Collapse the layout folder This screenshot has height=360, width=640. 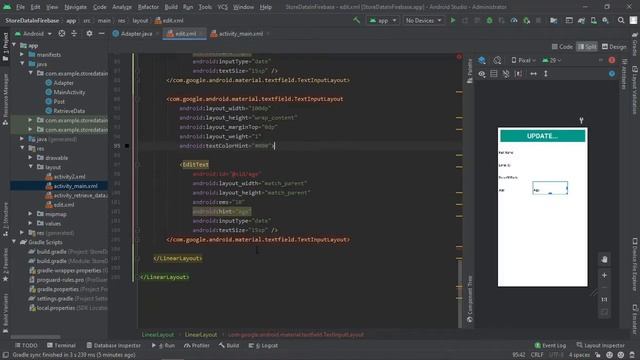pos(31,167)
